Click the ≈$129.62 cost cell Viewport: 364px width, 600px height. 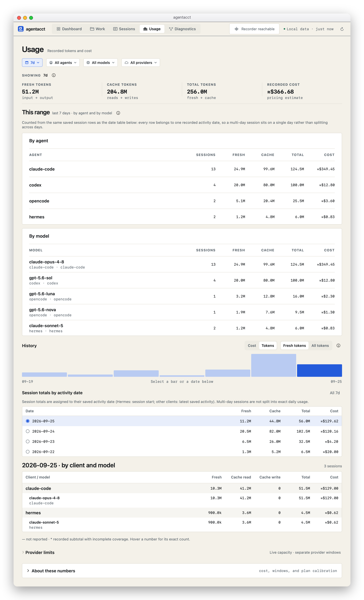(329, 421)
